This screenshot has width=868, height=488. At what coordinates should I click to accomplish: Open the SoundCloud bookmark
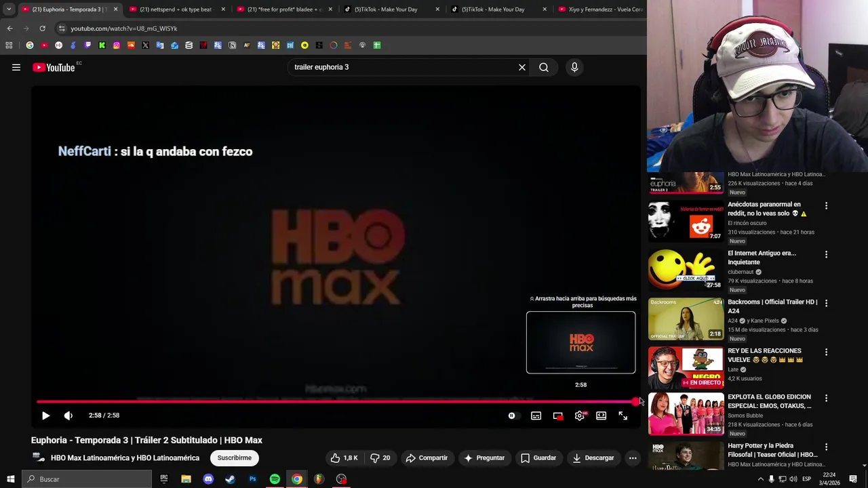(131, 45)
